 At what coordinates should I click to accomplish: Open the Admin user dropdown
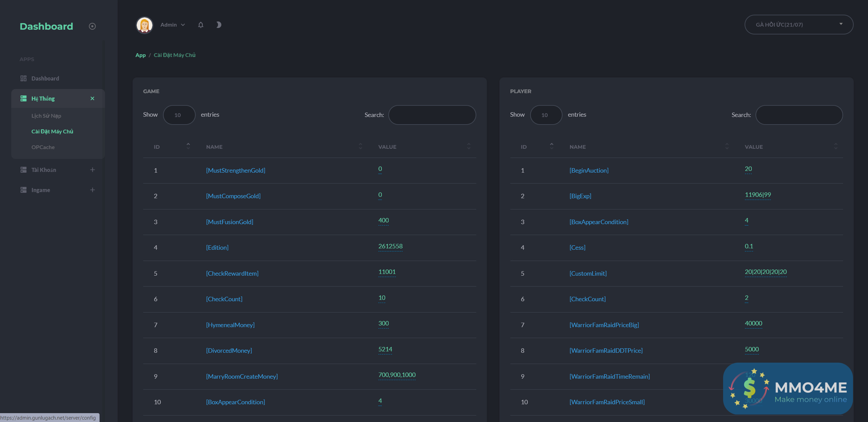tap(173, 25)
